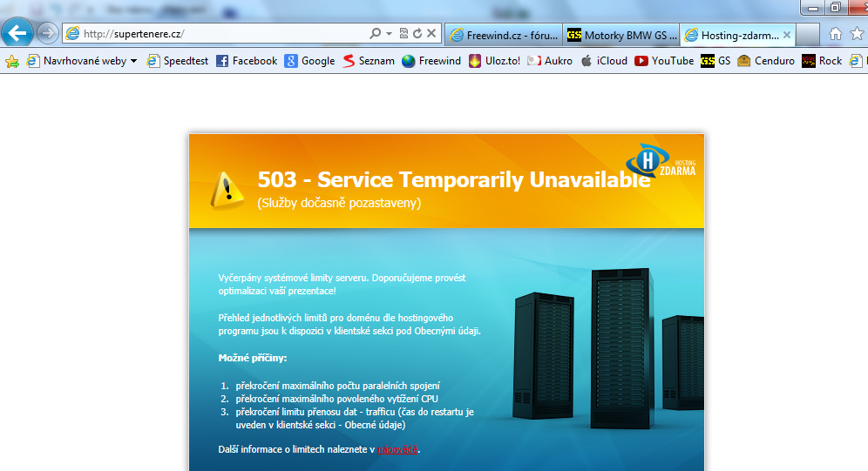
Task: Click the Hosting Zdarma logo
Action: (661, 162)
